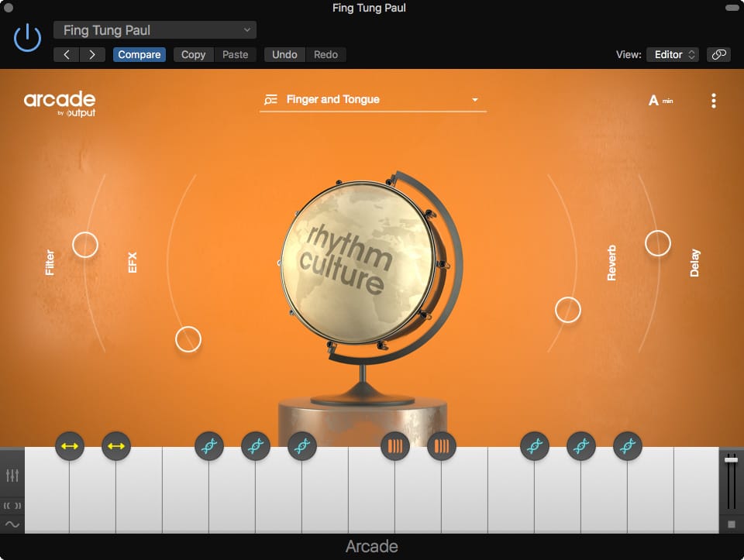This screenshot has width=744, height=560.
Task: Click the Redo button
Action: point(325,54)
